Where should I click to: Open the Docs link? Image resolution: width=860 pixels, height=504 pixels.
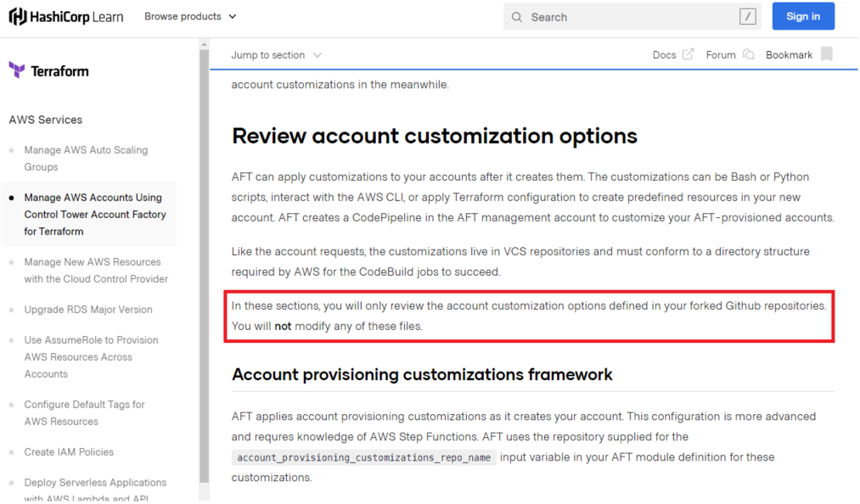[664, 55]
